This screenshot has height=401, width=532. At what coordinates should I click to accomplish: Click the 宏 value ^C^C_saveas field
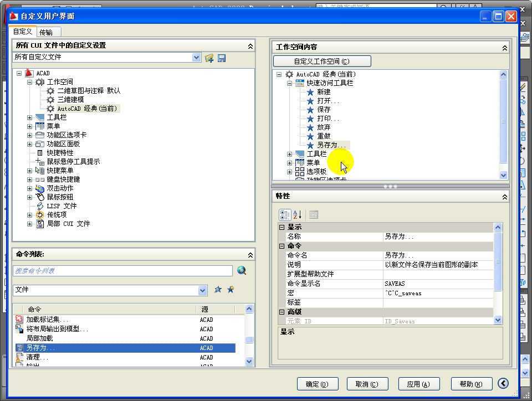pyautogui.click(x=438, y=293)
